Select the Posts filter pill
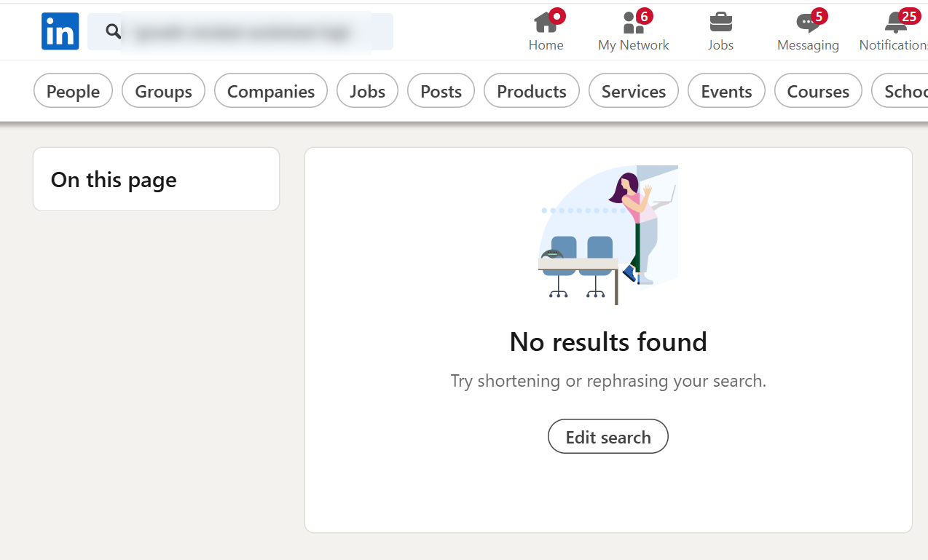This screenshot has width=928, height=560. click(x=441, y=91)
